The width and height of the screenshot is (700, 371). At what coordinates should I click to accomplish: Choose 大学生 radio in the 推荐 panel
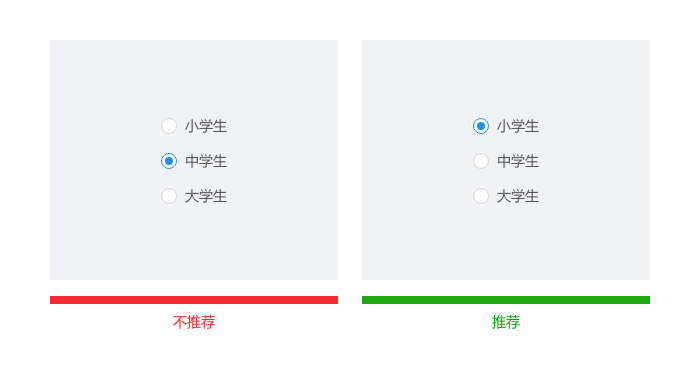coord(481,196)
